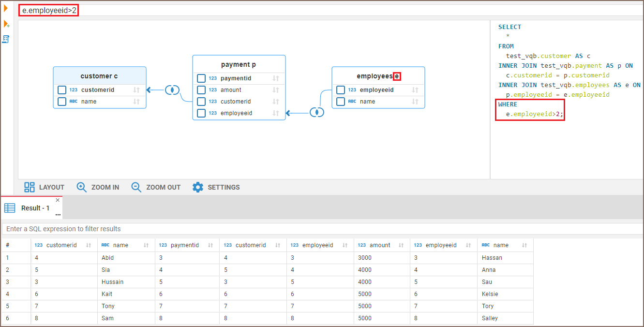Click the execute script icon below run arrow
The image size is (644, 327).
[x=6, y=24]
